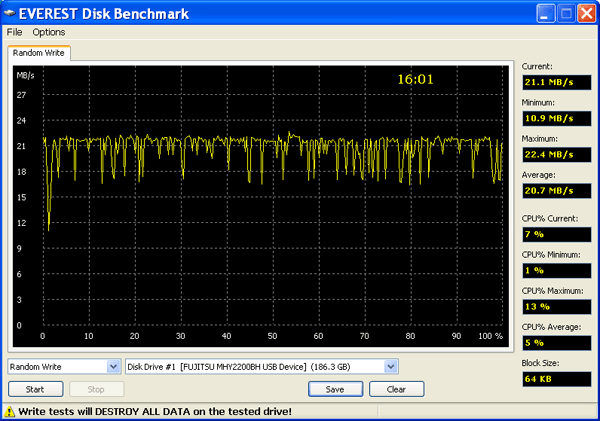The height and width of the screenshot is (421, 600).
Task: Click the 100 % label on graph axis
Action: click(490, 336)
